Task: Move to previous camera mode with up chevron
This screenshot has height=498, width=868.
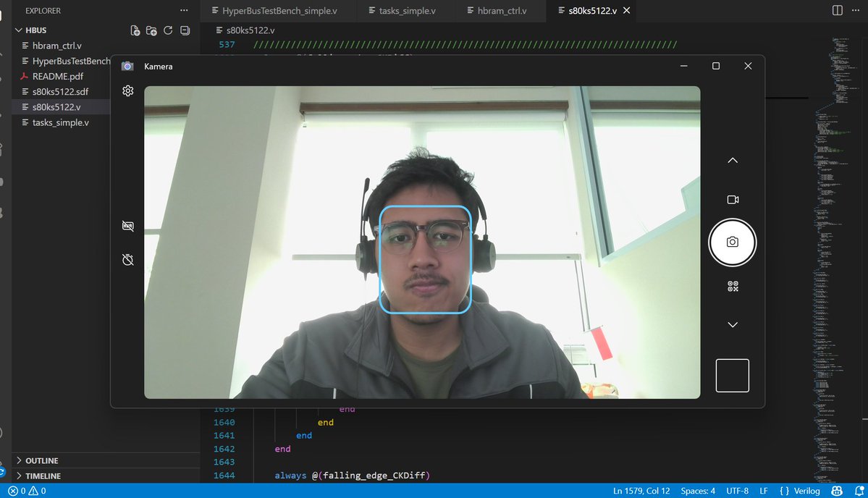Action: tap(733, 161)
